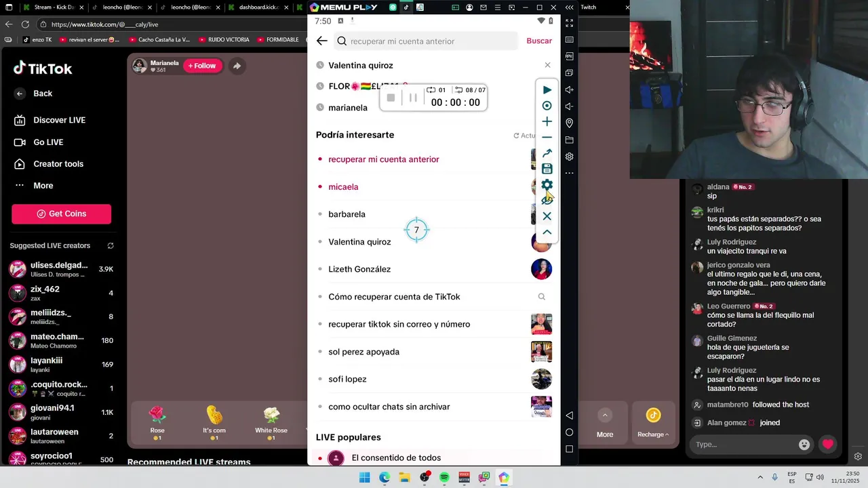This screenshot has width=868, height=488.
Task: Click the curved arrow export icon in the macro panel
Action: (547, 153)
